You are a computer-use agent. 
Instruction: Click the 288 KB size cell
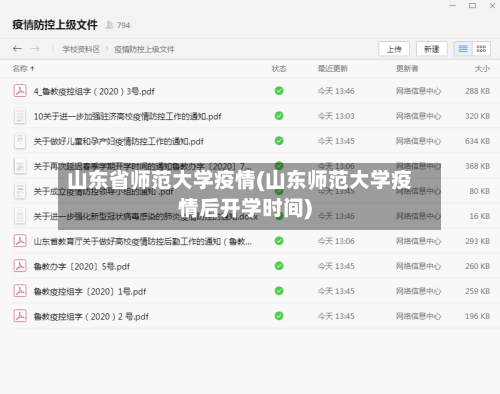(477, 91)
